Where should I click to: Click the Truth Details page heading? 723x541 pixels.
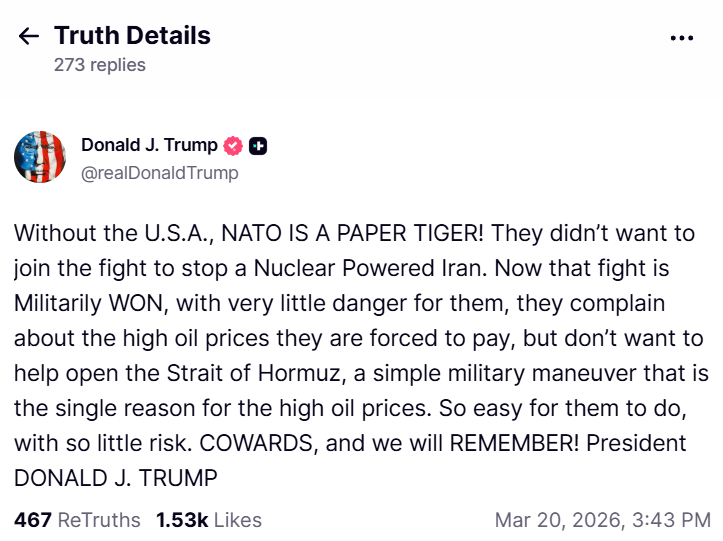pos(132,36)
